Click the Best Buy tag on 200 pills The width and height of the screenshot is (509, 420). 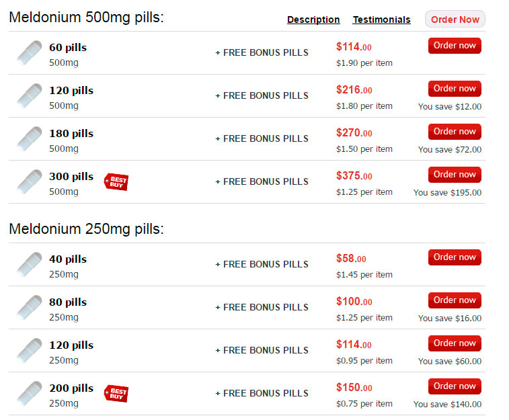pyautogui.click(x=116, y=393)
